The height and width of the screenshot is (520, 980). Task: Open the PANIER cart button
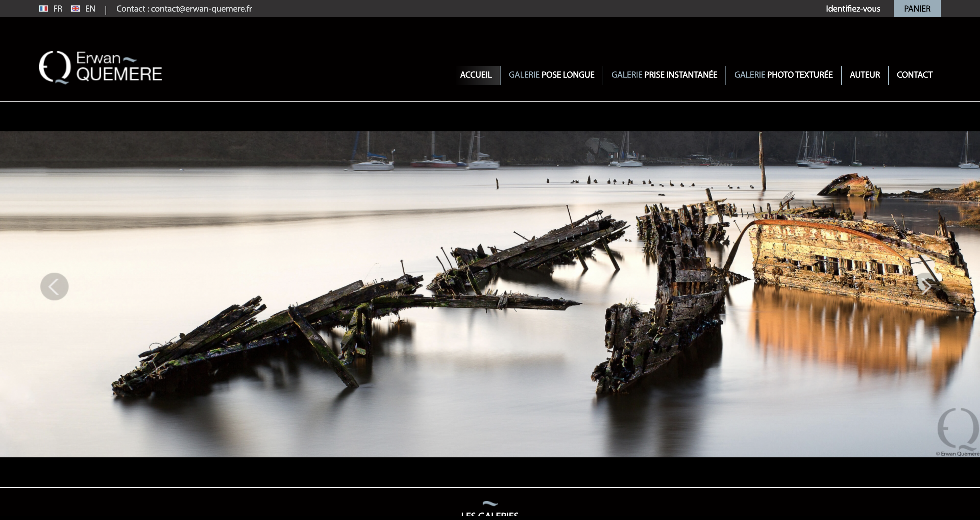click(x=917, y=9)
